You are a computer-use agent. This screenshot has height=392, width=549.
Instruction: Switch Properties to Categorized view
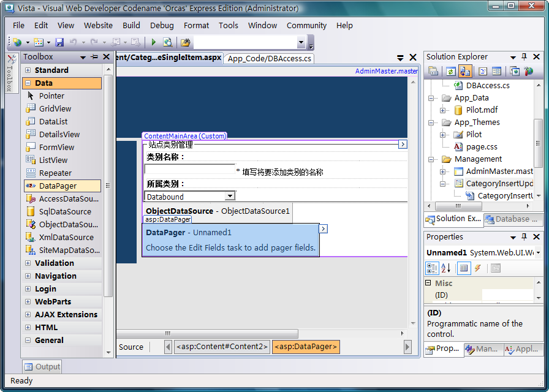pyautogui.click(x=432, y=268)
